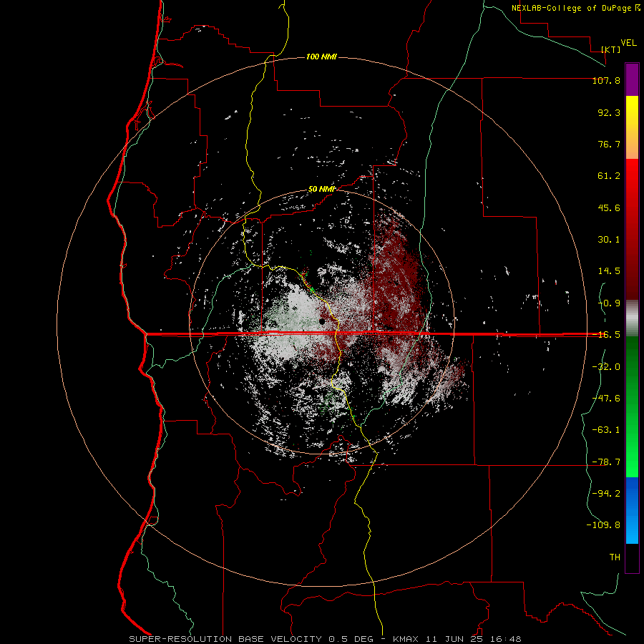Click the blue segment of velocity color bar
Screen dimensions: 644x644
tap(632, 510)
